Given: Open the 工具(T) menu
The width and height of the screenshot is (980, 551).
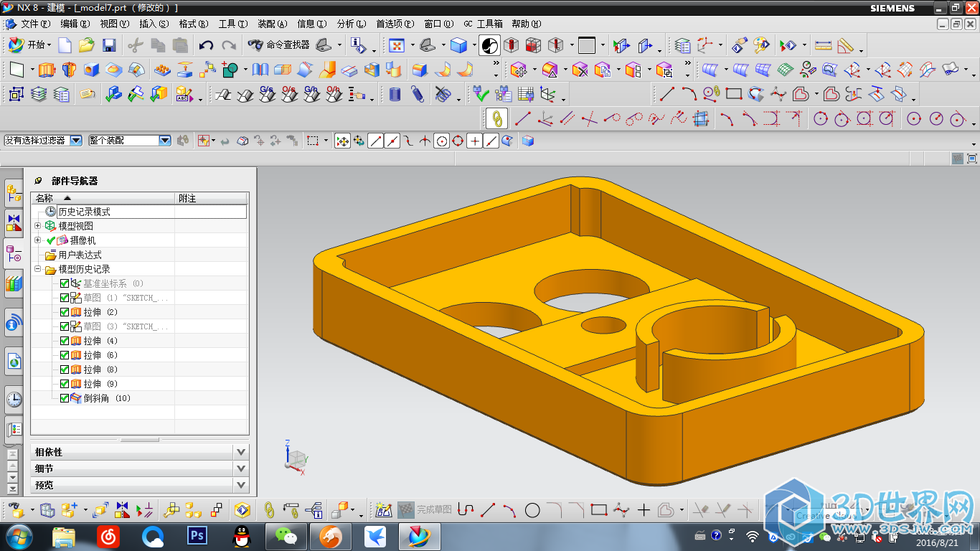Looking at the screenshot, I should pos(233,24).
